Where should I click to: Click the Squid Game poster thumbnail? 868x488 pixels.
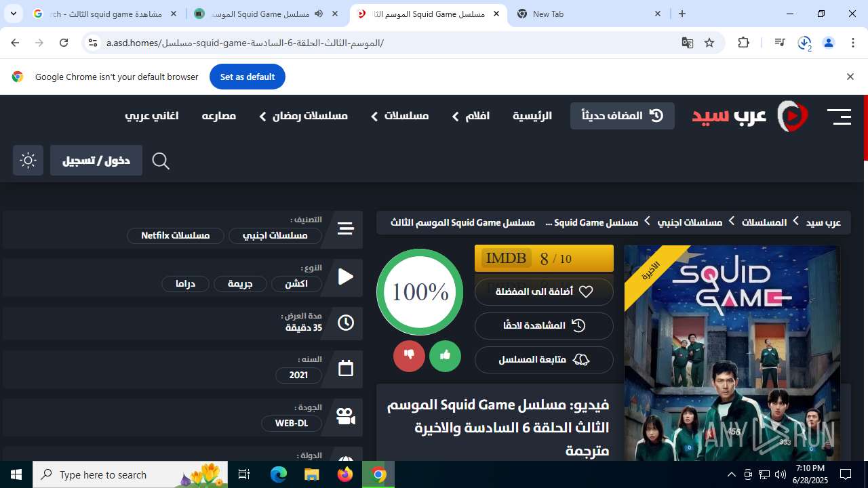point(732,353)
